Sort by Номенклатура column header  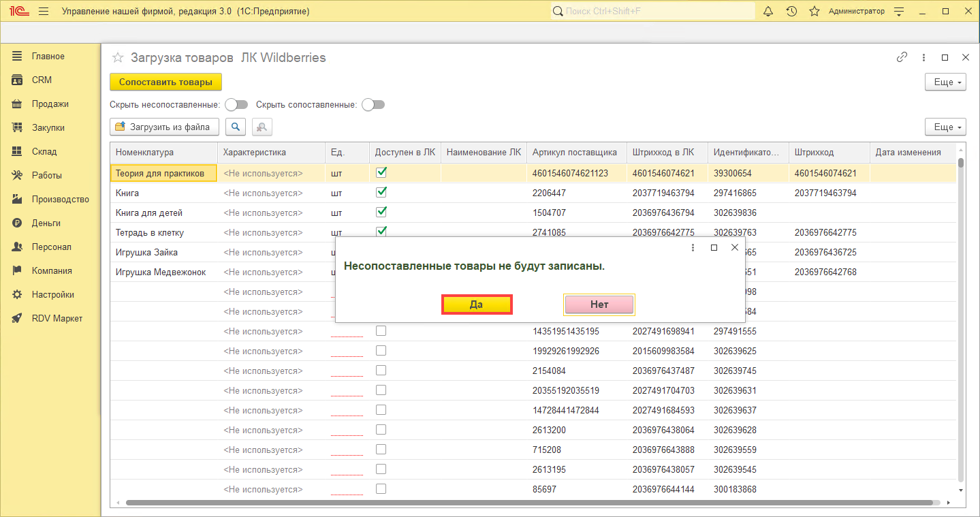pos(163,153)
